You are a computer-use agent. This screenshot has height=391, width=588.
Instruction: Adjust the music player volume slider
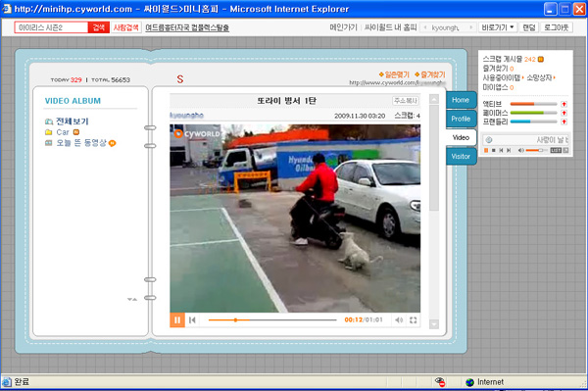pyautogui.click(x=537, y=150)
